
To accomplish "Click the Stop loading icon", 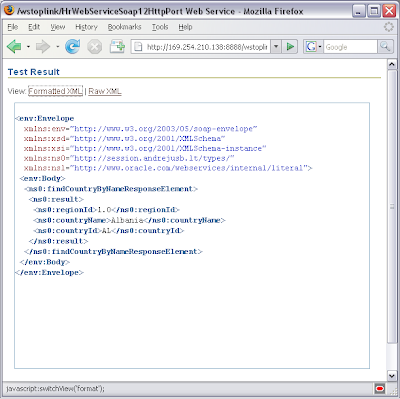I will tap(94, 47).
